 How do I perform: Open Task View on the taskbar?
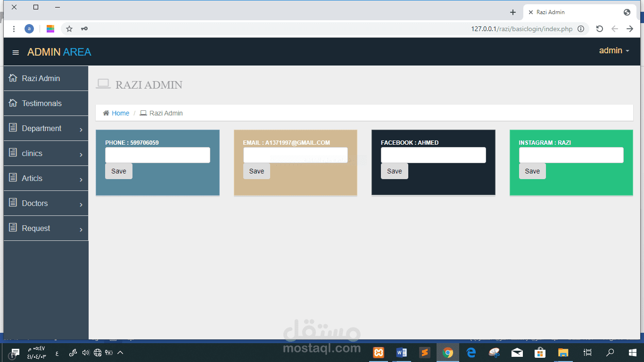[x=587, y=353]
